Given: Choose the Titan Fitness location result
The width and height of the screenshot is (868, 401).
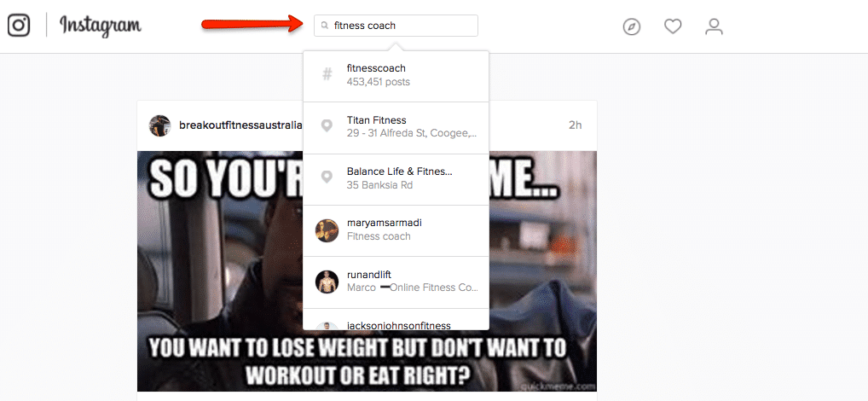Looking at the screenshot, I should (396, 127).
